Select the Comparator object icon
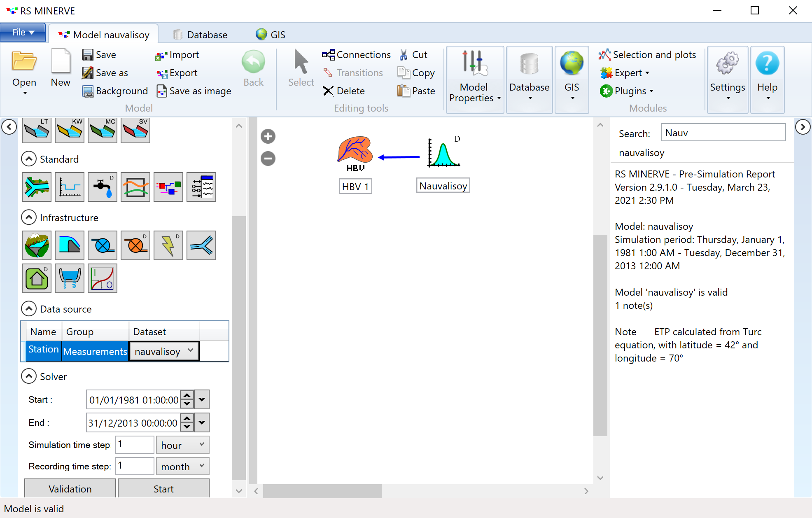 point(135,187)
